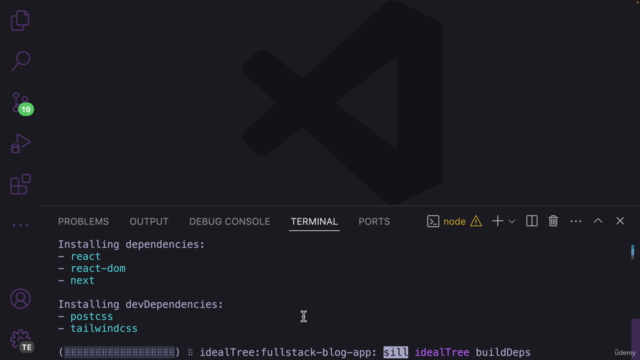Kill terminal with trash icon

coord(553,221)
